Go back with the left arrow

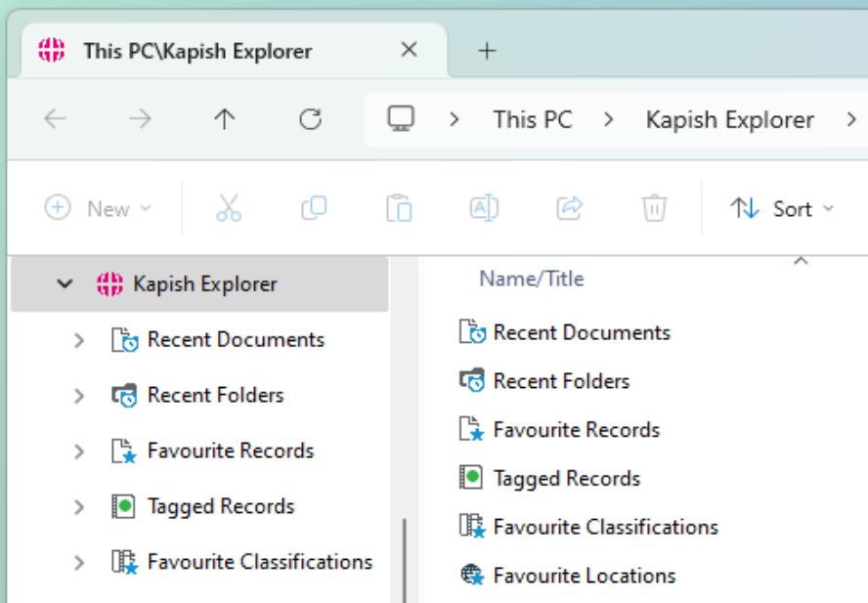pyautogui.click(x=55, y=118)
